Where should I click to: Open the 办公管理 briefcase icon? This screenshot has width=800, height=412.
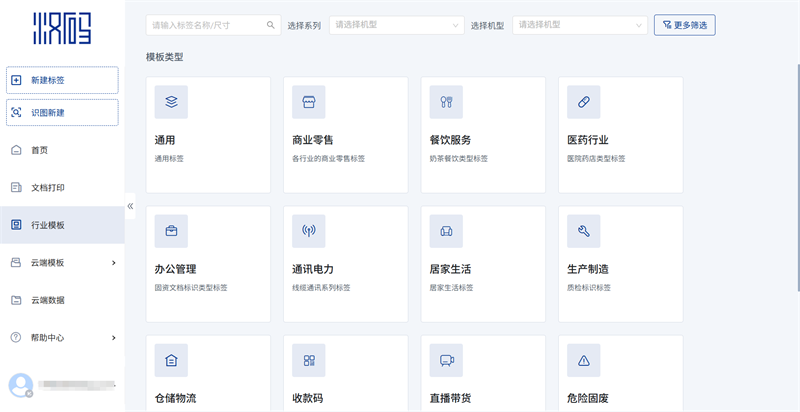coord(171,231)
